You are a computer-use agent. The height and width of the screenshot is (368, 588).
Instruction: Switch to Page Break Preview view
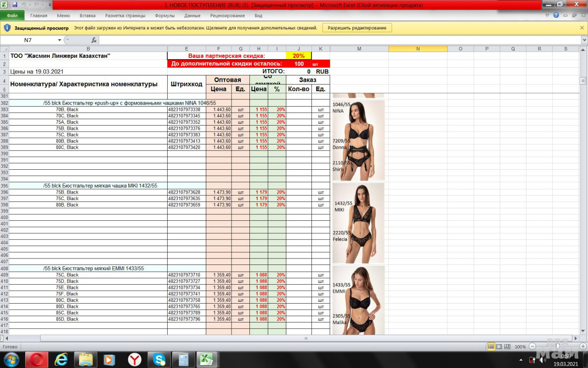(x=507, y=347)
